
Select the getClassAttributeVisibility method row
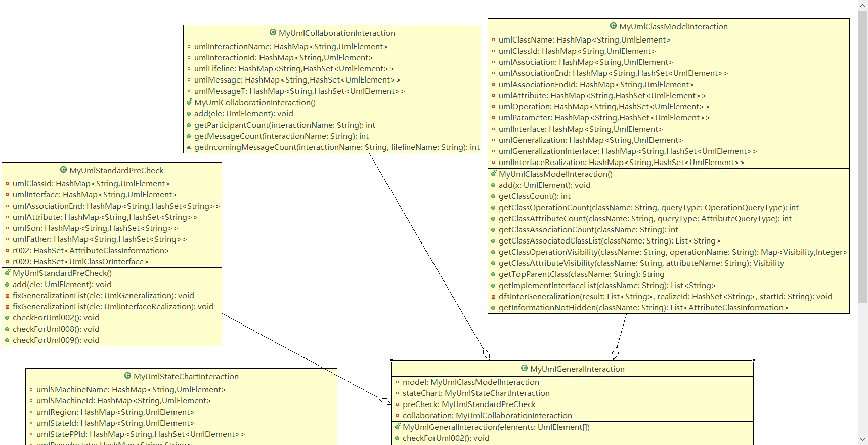coord(641,263)
